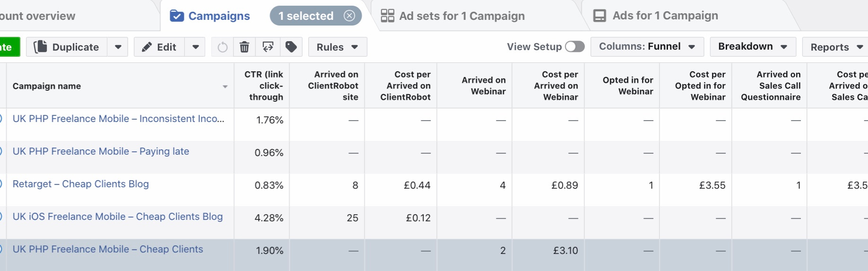Open the Edit dropdown arrow
This screenshot has width=868, height=271.
coord(195,47)
